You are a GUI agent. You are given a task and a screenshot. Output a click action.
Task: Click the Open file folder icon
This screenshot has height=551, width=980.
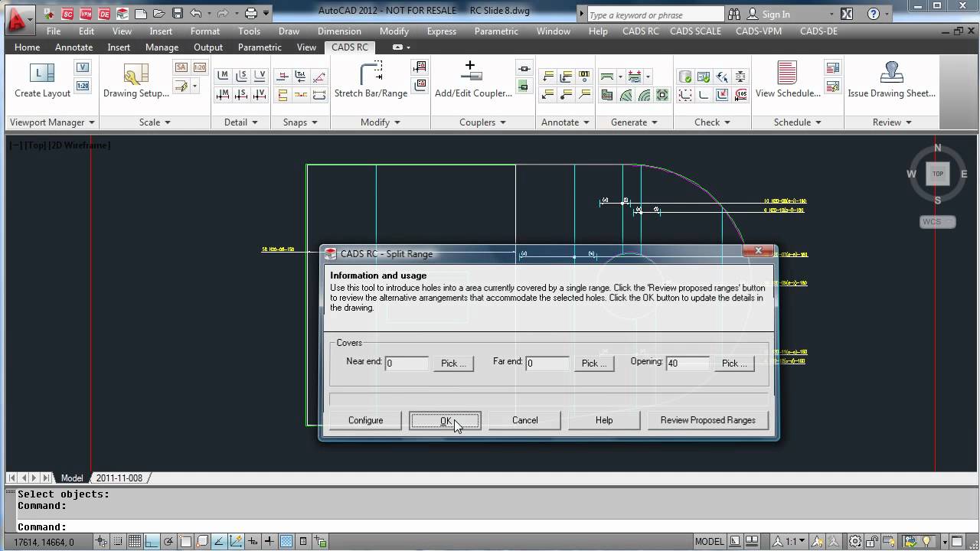(159, 14)
